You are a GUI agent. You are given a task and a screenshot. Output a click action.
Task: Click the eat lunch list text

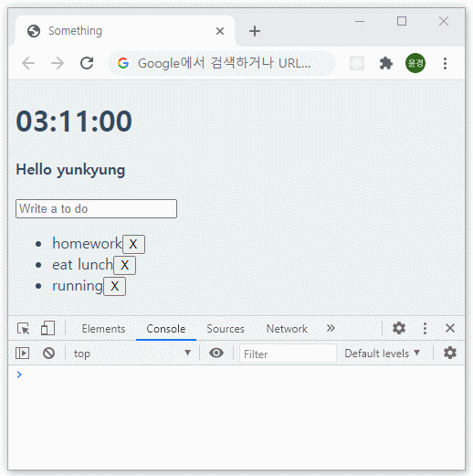pos(82,265)
